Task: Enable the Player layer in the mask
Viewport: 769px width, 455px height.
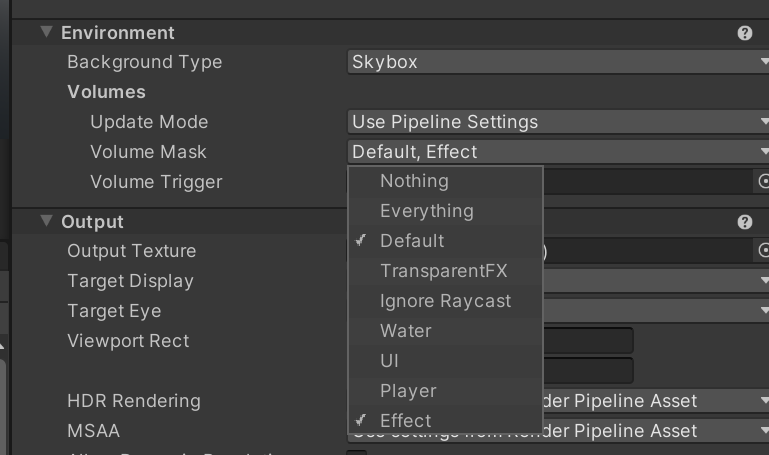Action: click(x=408, y=391)
